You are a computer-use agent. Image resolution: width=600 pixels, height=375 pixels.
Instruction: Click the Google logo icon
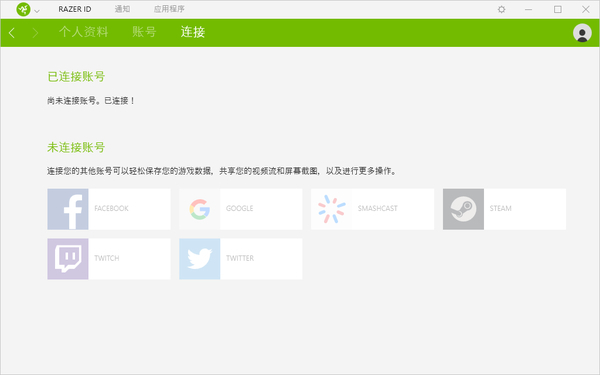click(x=200, y=209)
